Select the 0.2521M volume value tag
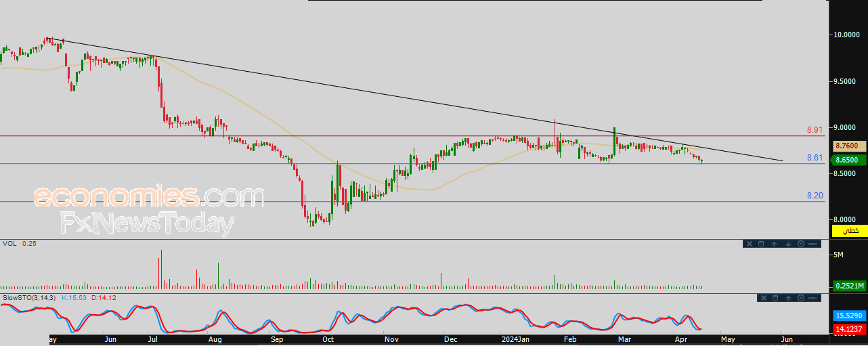The image size is (868, 346). pos(849,286)
